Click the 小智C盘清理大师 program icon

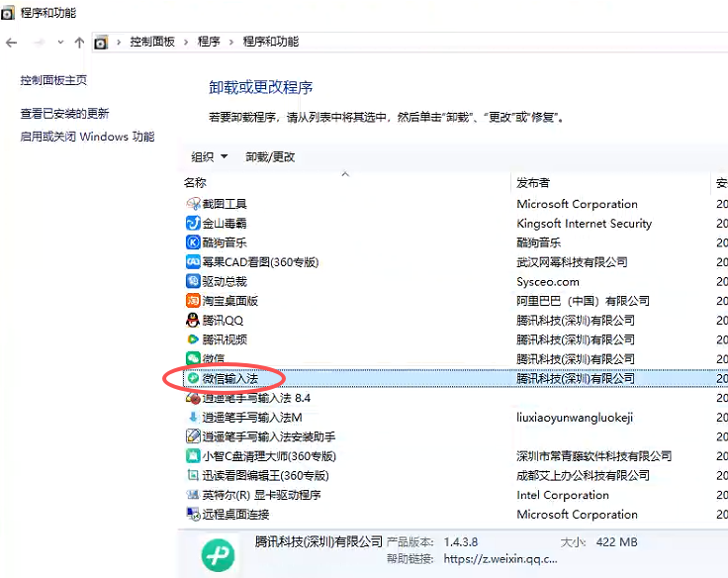click(193, 456)
